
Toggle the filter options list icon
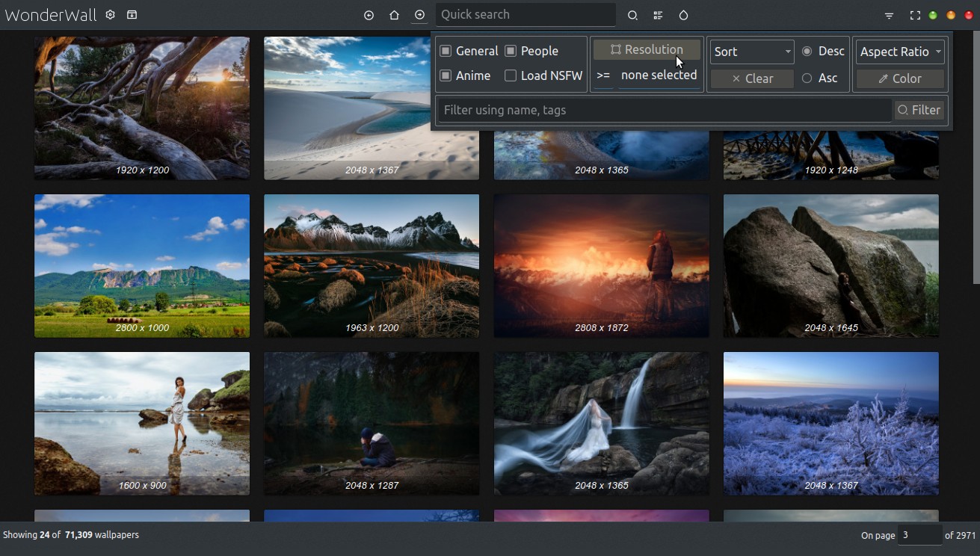(658, 15)
